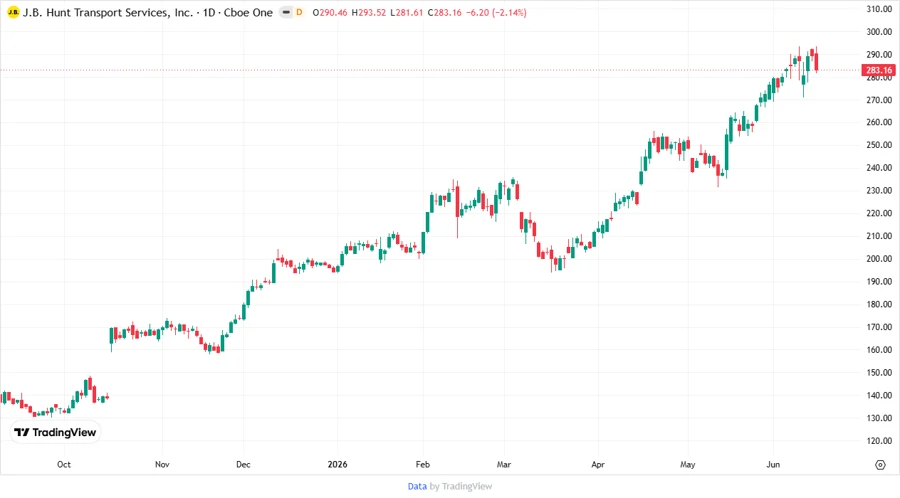Click the 160.00 price axis label
The width and height of the screenshot is (900, 498).
[x=879, y=350]
